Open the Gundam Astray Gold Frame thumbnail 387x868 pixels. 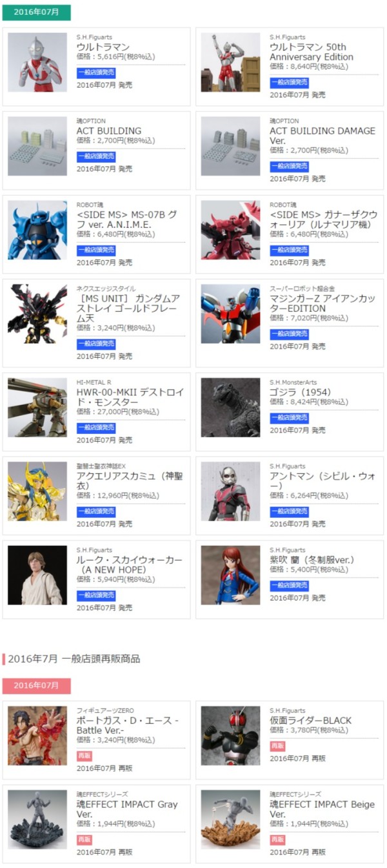37,314
